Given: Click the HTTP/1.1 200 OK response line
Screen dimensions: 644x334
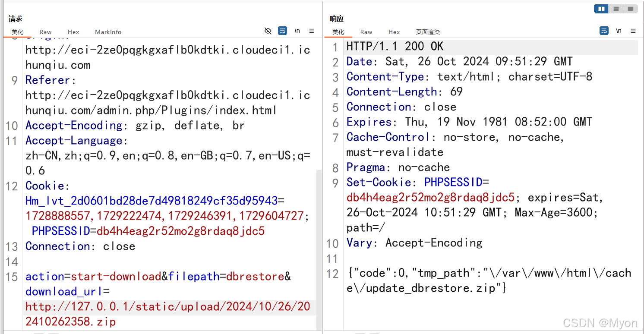Looking at the screenshot, I should 395,47.
